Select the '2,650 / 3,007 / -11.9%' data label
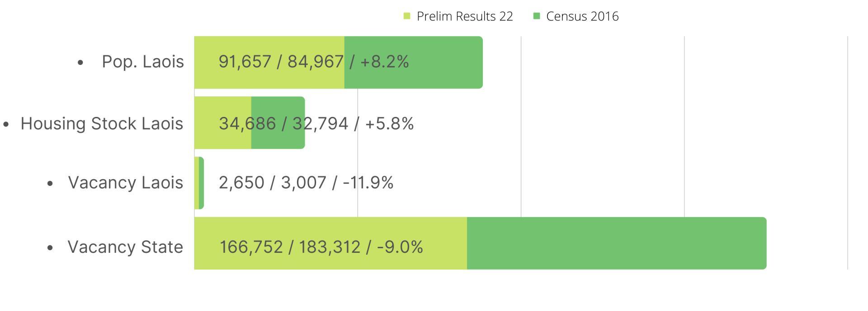This screenshot has height=311, width=868. pos(306,182)
